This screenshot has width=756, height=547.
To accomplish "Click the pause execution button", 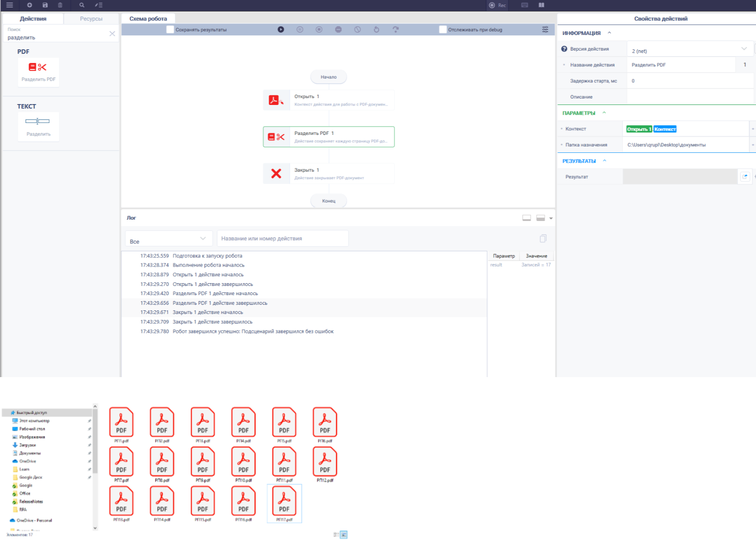I will (300, 29).
